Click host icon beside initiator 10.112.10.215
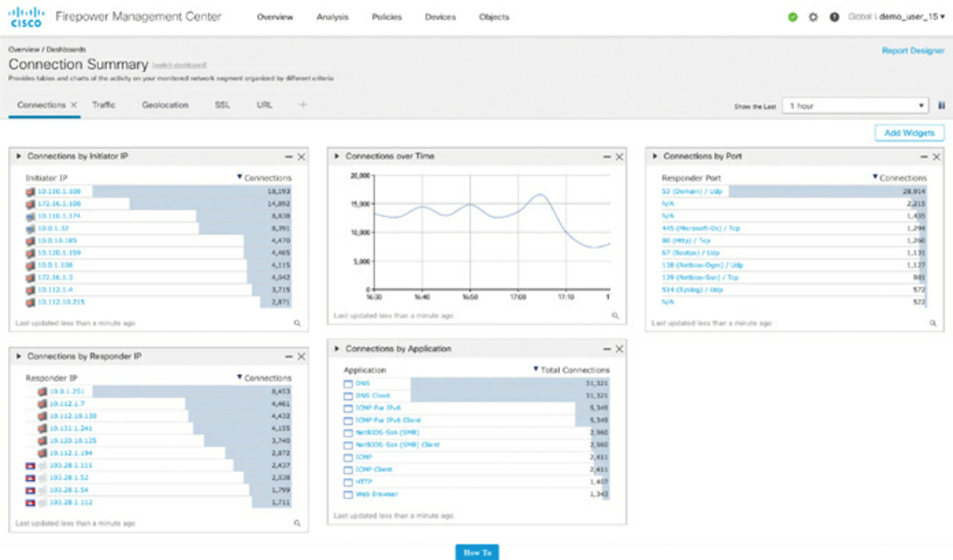This screenshot has height=560, width=953. click(30, 302)
